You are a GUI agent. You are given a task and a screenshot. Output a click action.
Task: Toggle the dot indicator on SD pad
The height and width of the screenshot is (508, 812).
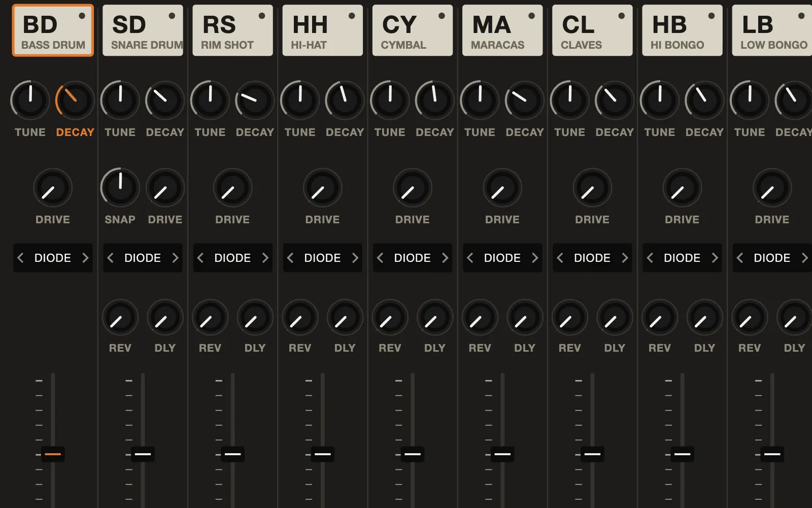pos(172,16)
